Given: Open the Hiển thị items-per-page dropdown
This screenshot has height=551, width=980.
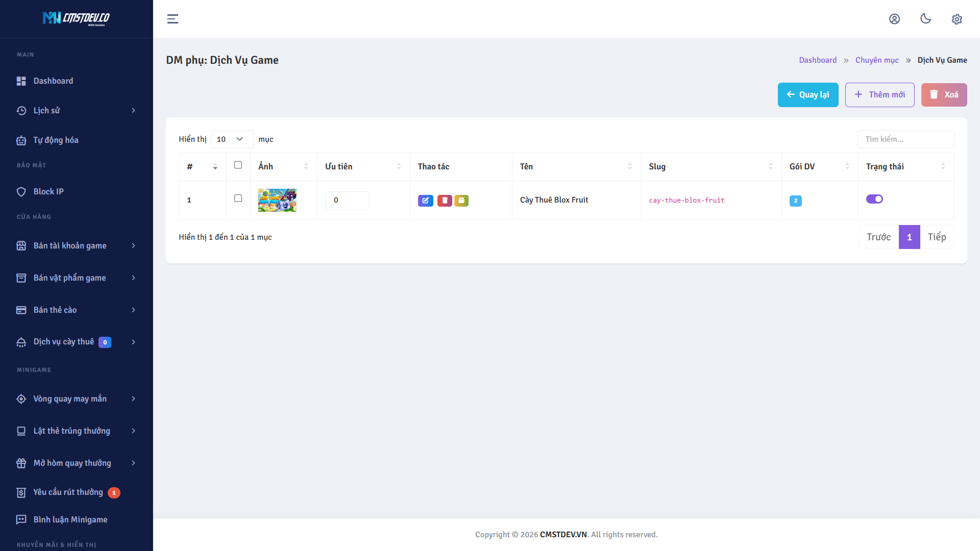Looking at the screenshot, I should pos(232,139).
